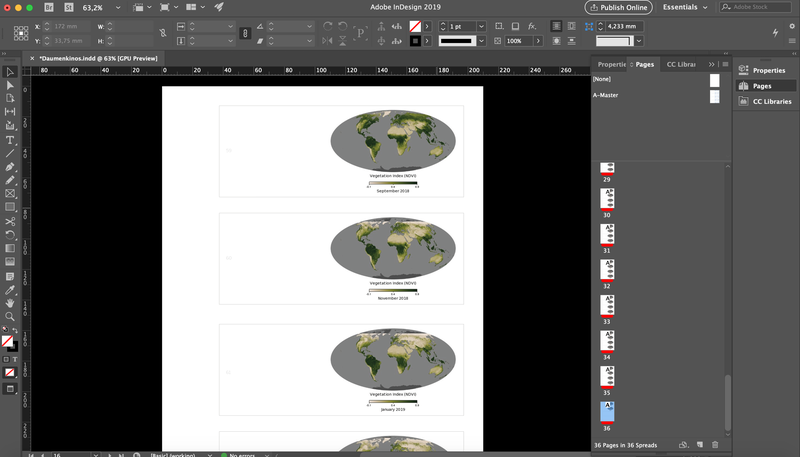Toggle constrain proportions for scaling chain
Screen dimensions: 800x457
pos(245,33)
